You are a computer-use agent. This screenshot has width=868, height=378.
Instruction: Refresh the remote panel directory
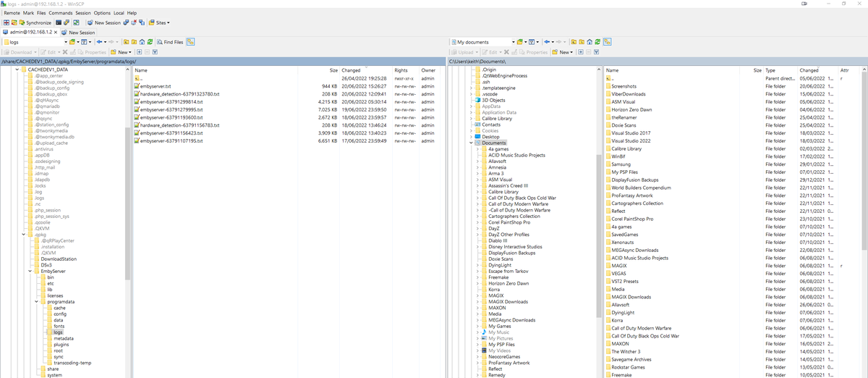pyautogui.click(x=150, y=42)
